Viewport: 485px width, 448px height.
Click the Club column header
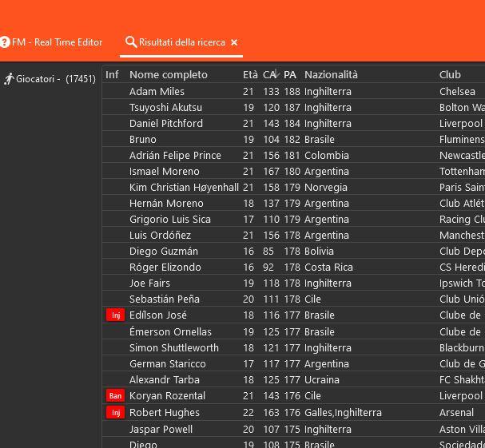(450, 74)
